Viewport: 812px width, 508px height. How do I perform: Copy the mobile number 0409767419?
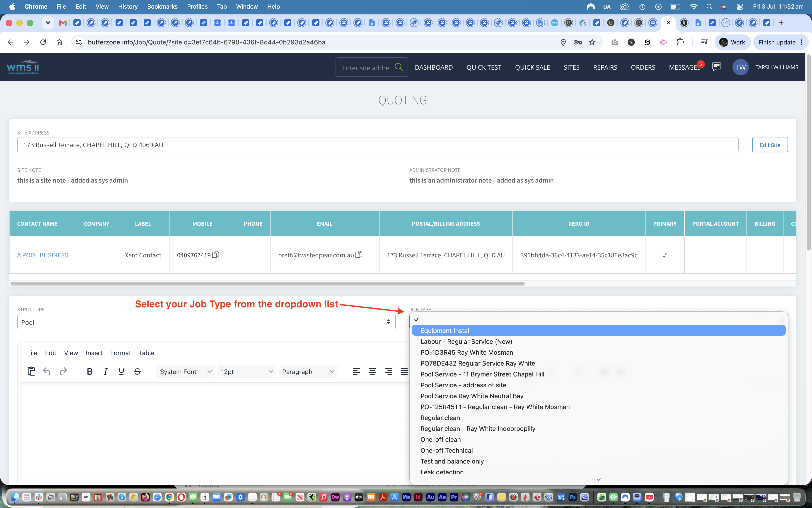pyautogui.click(x=216, y=254)
